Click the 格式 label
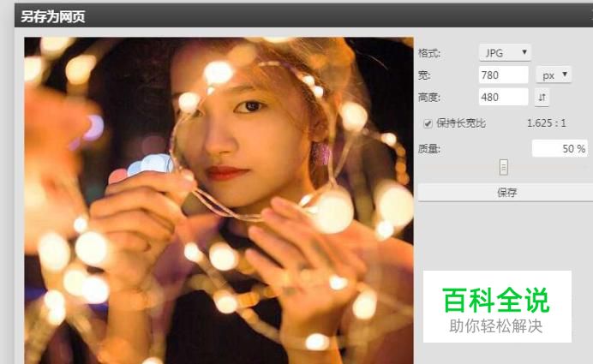Image resolution: width=593 pixels, height=364 pixels. point(429,53)
